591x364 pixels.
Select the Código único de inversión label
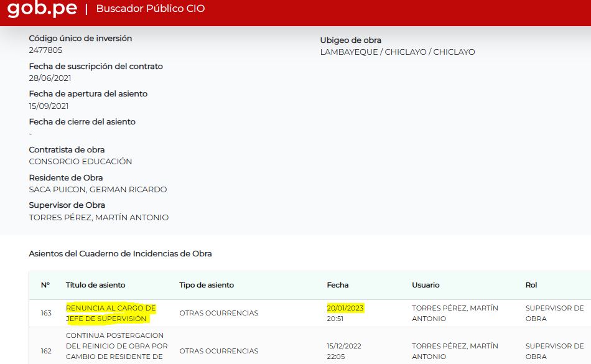[80, 39]
